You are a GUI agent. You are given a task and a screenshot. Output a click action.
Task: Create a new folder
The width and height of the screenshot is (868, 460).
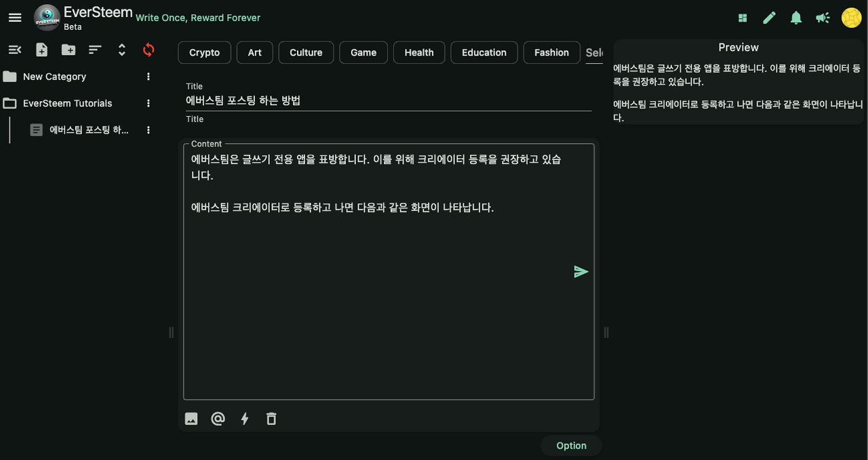click(68, 50)
